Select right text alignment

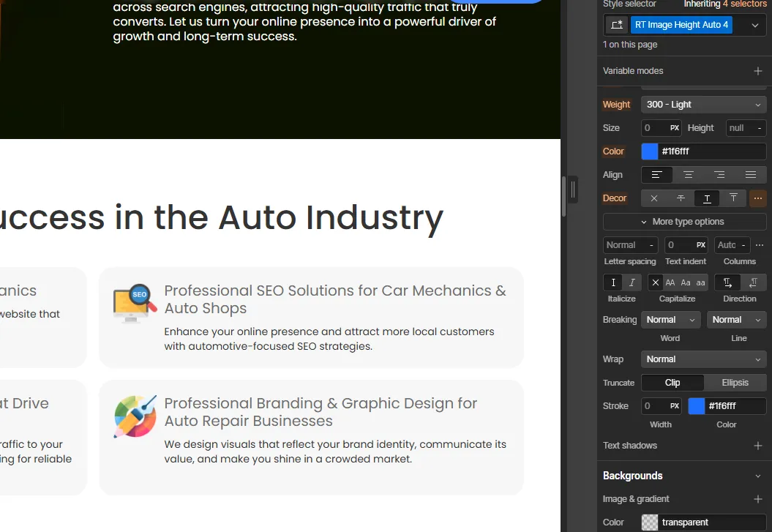tap(719, 175)
